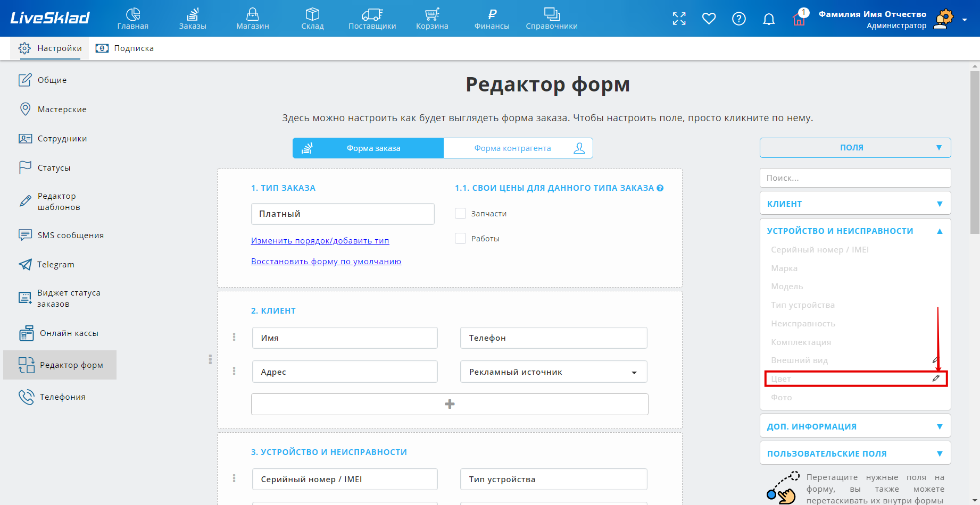The height and width of the screenshot is (505, 980).
Task: Select Комплектация in fields list
Action: (x=801, y=342)
